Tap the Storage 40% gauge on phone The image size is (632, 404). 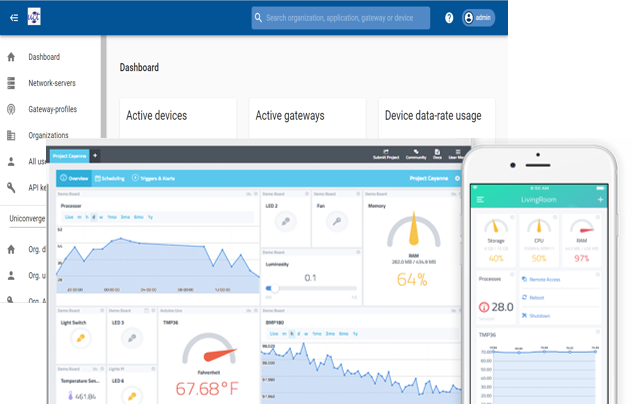coord(496,240)
